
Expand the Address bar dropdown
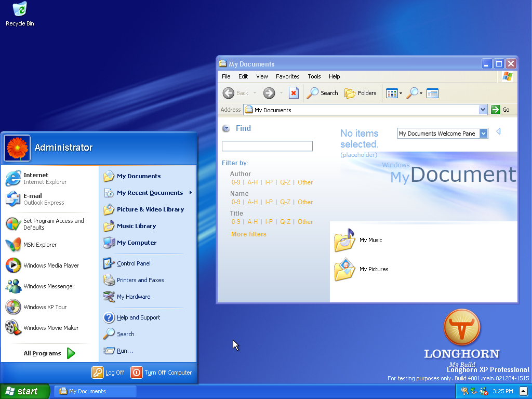(483, 110)
